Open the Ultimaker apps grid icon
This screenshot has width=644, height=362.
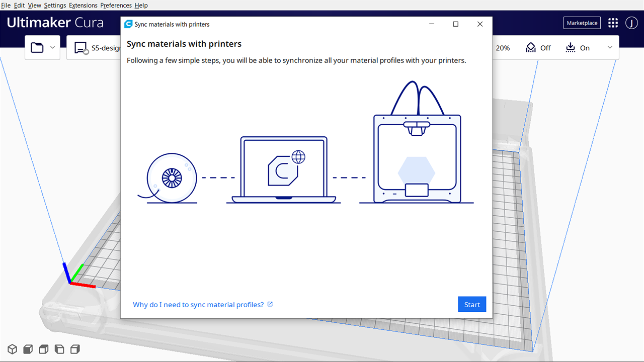pyautogui.click(x=613, y=23)
